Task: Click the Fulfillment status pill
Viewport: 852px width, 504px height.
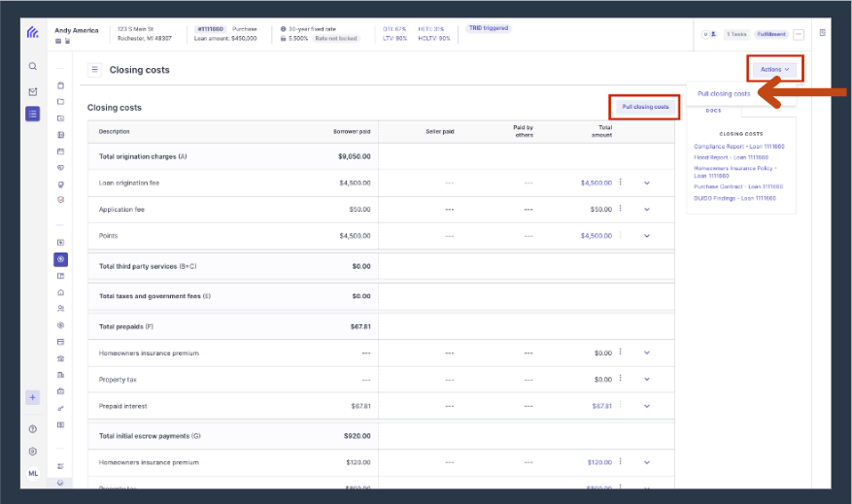Action: pyautogui.click(x=771, y=34)
